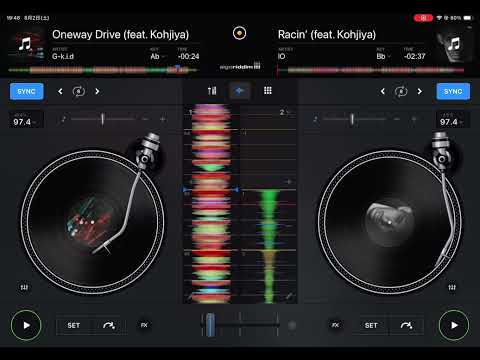Nudge right deck tempo down with minus button
480x360 pixels.
point(397,119)
